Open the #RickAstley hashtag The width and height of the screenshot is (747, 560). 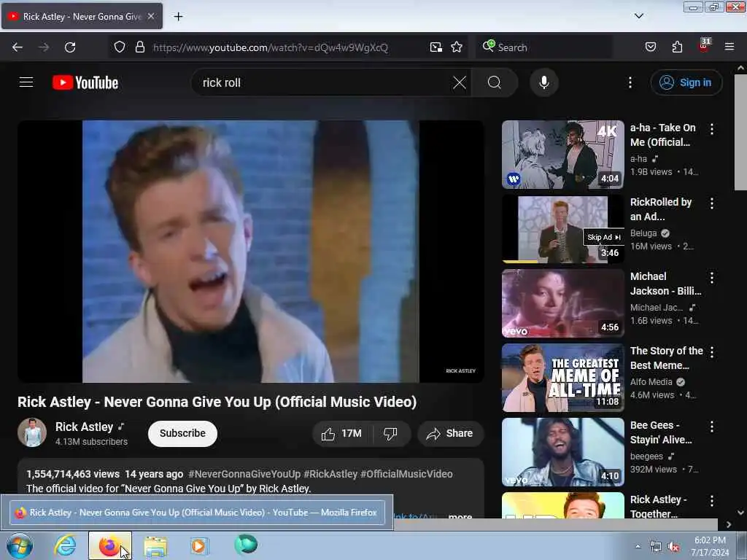[330, 474]
